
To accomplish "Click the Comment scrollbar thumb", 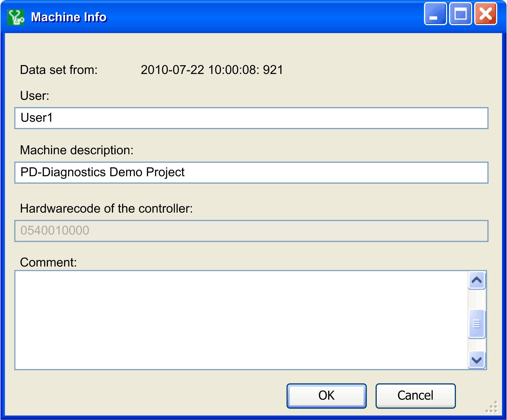I will click(476, 324).
